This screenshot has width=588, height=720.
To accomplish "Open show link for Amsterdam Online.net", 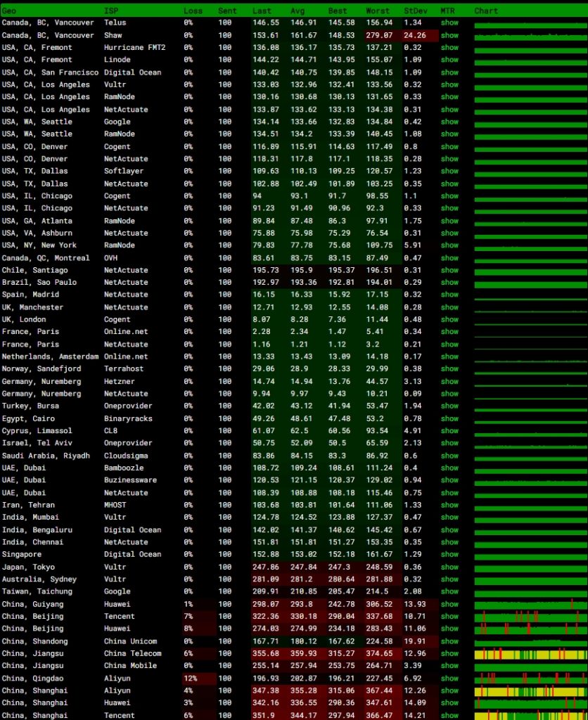I will pyautogui.click(x=449, y=356).
